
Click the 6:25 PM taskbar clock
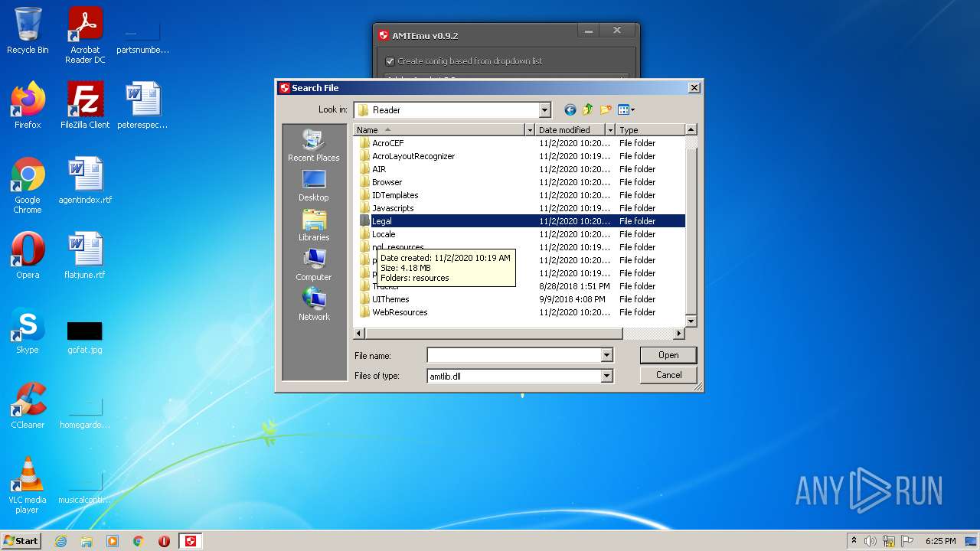coord(940,541)
